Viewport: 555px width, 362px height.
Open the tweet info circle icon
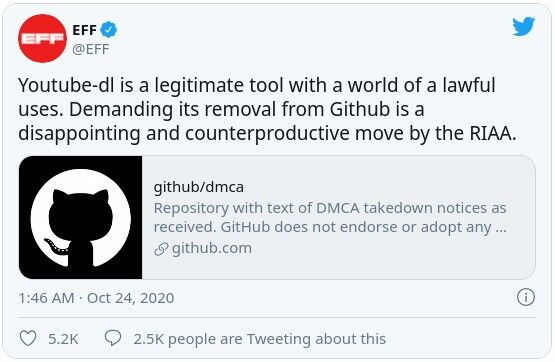(526, 297)
